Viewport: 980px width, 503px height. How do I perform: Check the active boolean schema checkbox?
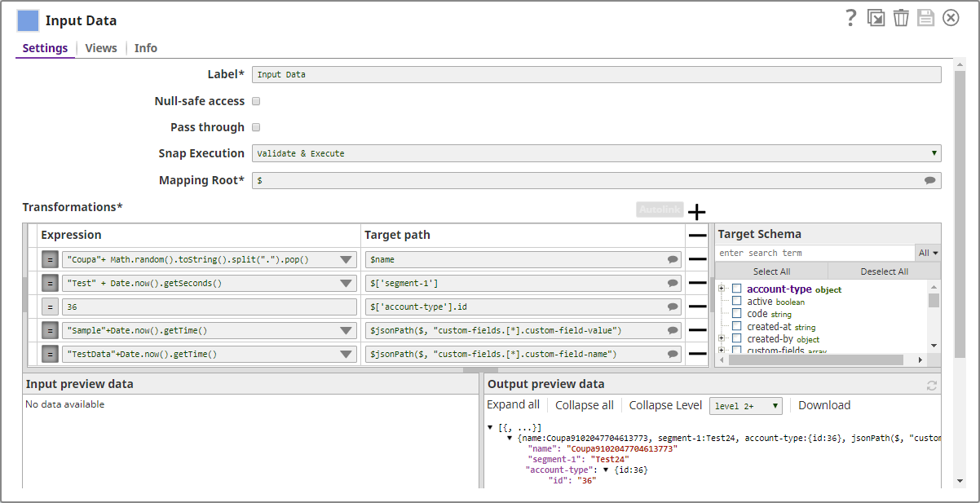(x=737, y=301)
